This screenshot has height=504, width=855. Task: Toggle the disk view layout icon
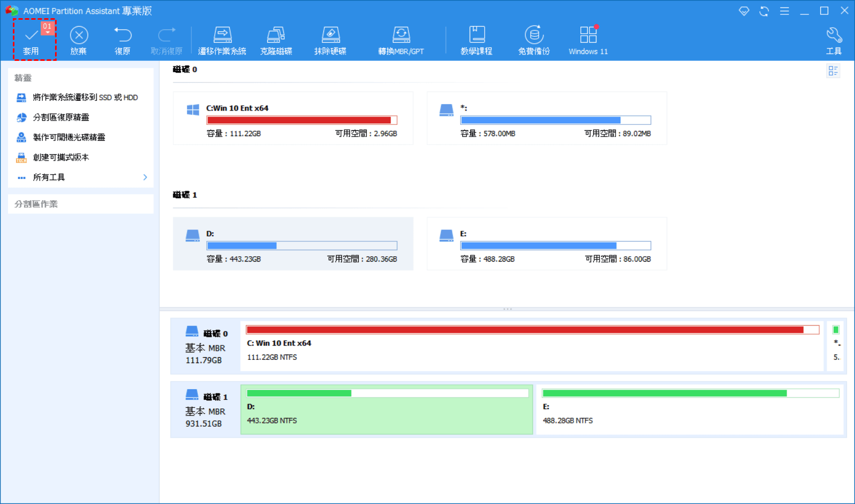pos(833,70)
